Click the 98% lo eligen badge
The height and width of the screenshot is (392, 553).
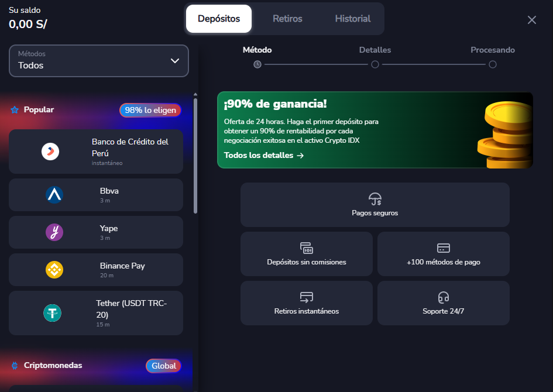click(150, 110)
